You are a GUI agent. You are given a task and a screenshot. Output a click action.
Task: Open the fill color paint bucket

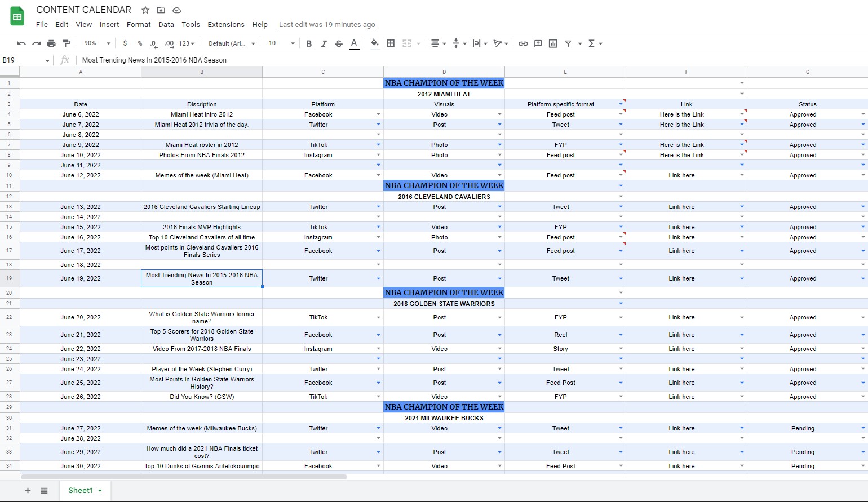[x=374, y=43]
